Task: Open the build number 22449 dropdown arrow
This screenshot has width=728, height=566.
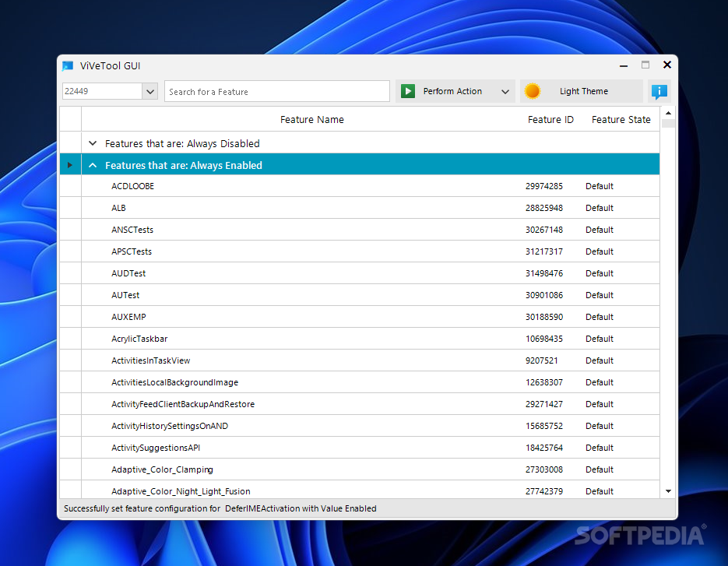Action: pyautogui.click(x=150, y=91)
